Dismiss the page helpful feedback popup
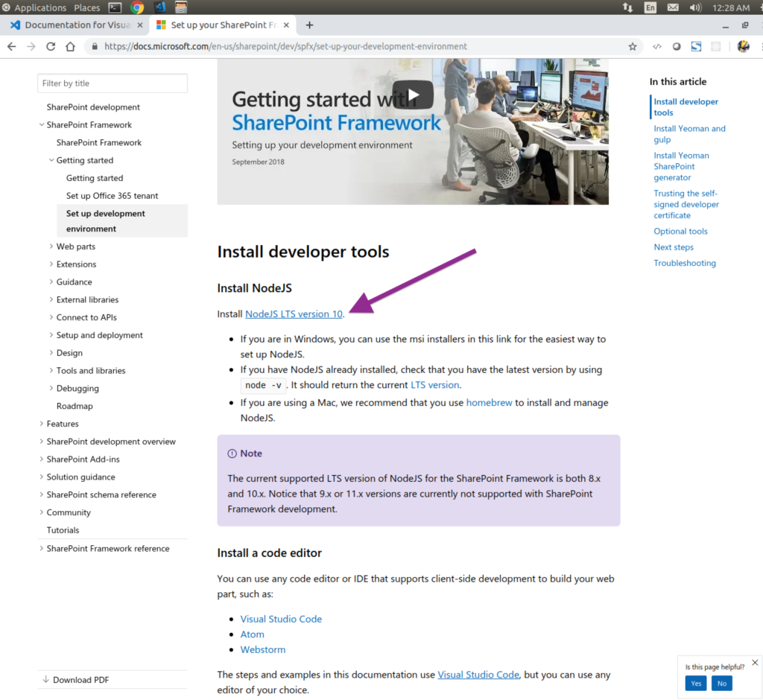The height and width of the screenshot is (700, 763). coord(755,663)
